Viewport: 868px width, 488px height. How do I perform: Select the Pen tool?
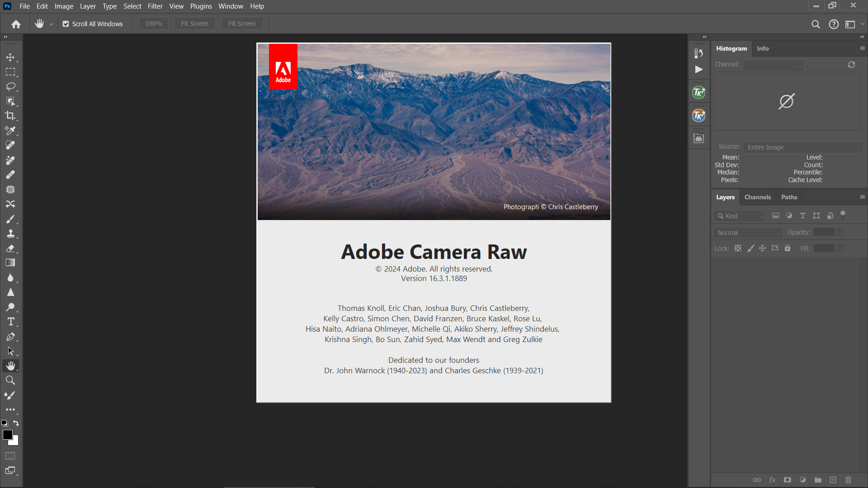point(10,337)
